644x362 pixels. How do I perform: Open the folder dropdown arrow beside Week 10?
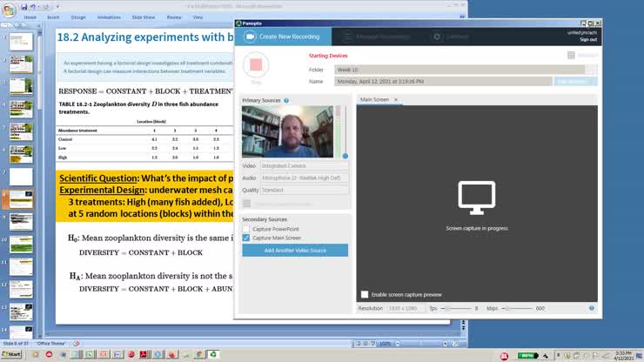pyautogui.click(x=591, y=70)
